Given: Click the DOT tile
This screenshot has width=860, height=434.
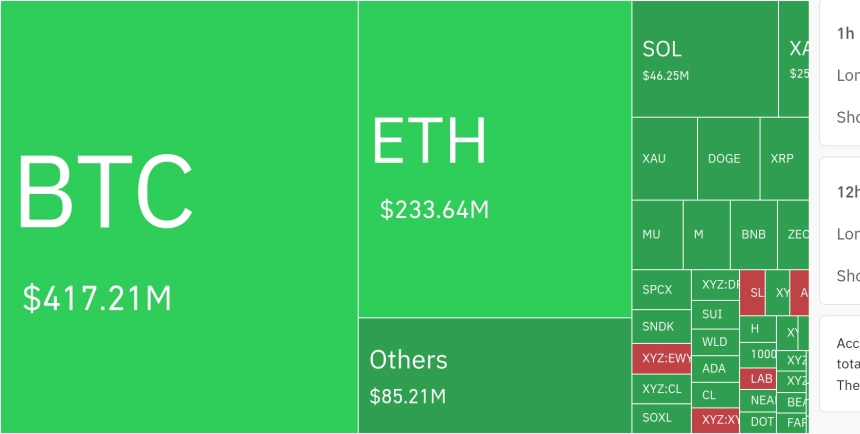Looking at the screenshot, I should coord(758,422).
